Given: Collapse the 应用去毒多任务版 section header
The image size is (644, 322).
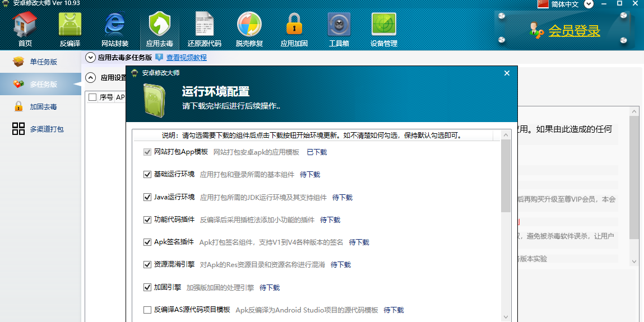Looking at the screenshot, I should [90, 57].
